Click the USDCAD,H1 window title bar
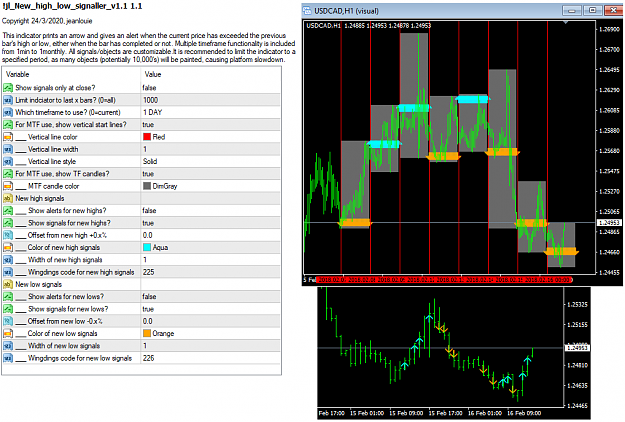Image resolution: width=625 pixels, height=422 pixels. coord(462,10)
